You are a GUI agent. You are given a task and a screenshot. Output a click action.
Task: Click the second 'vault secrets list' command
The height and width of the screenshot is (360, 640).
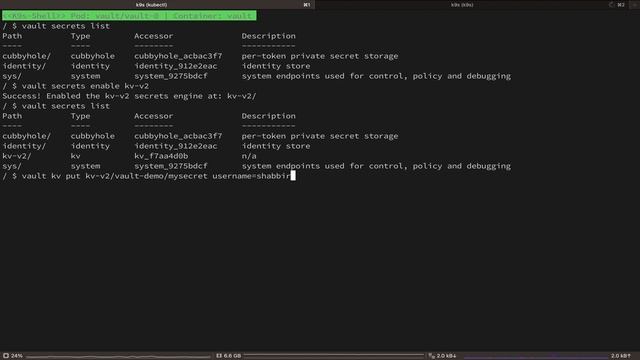click(66, 106)
